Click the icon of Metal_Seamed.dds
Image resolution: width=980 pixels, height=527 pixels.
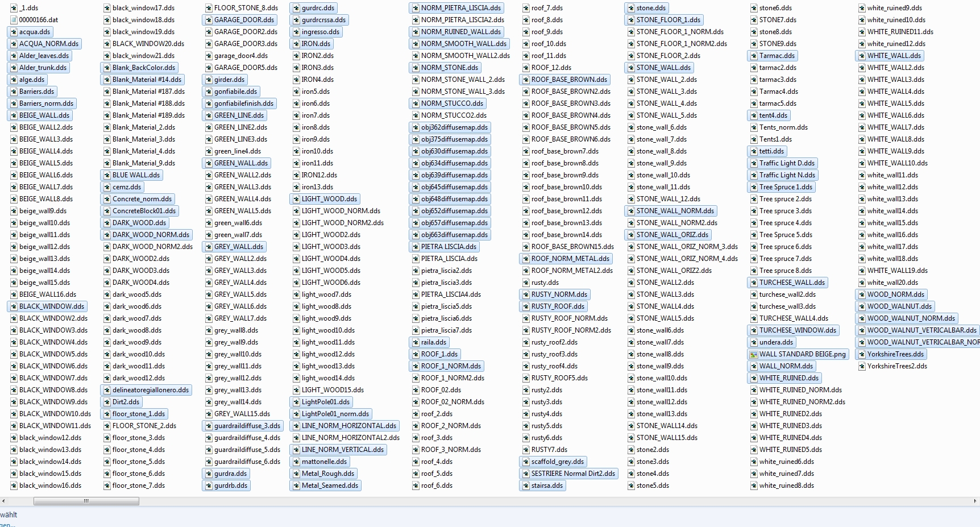tap(296, 485)
